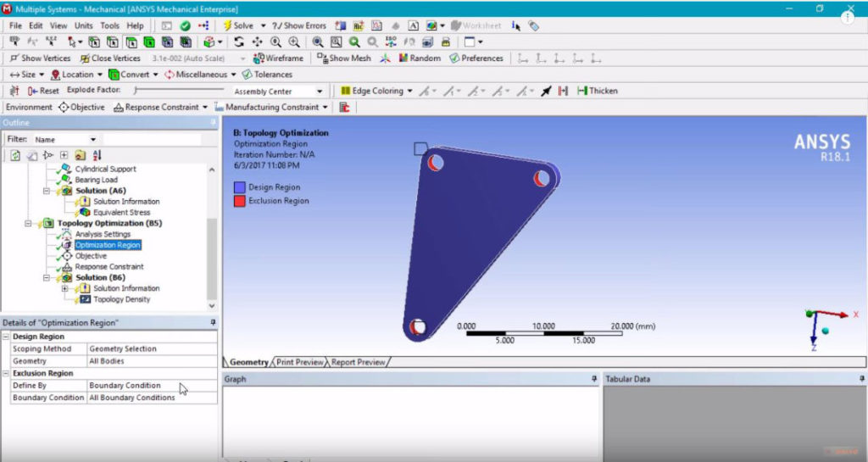868x462 pixels.
Task: Switch to the Print Preview tab
Action: 299,363
